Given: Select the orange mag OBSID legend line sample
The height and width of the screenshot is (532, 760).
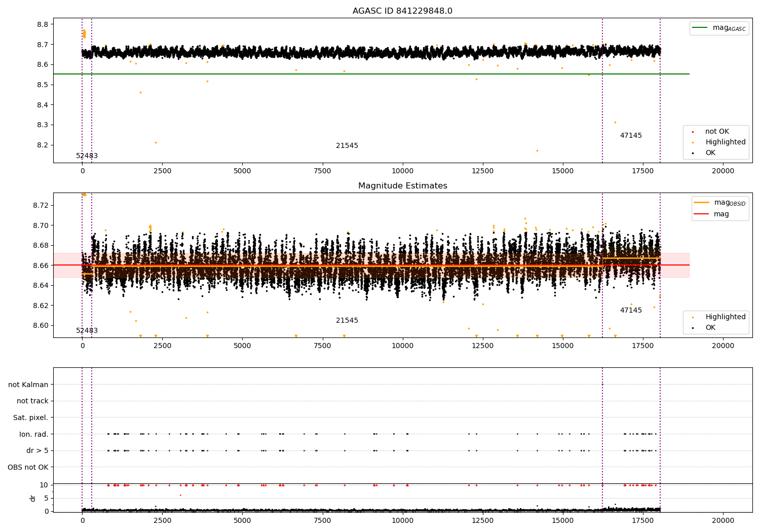Looking at the screenshot, I should pyautogui.click(x=702, y=203).
